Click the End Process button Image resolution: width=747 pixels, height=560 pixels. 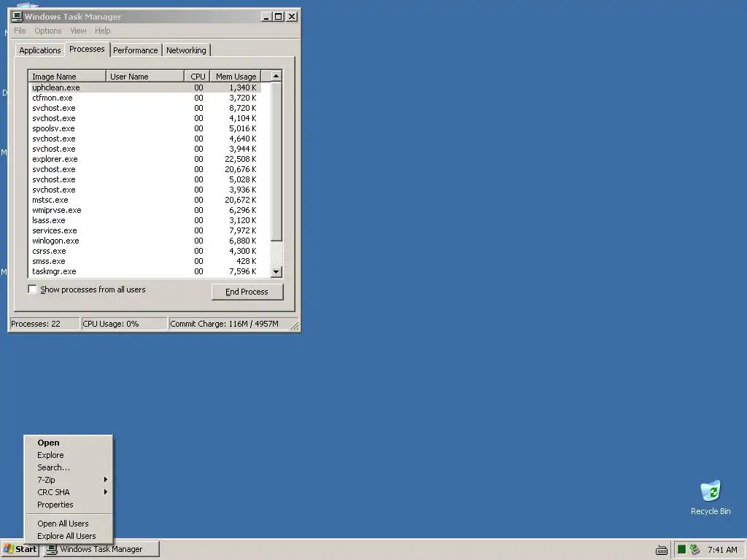coord(247,292)
